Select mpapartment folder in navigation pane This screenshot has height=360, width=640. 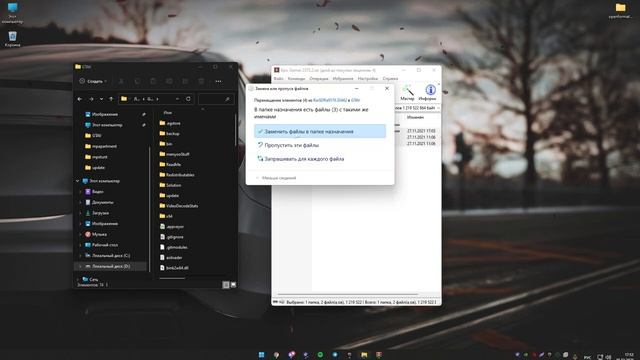point(104,146)
